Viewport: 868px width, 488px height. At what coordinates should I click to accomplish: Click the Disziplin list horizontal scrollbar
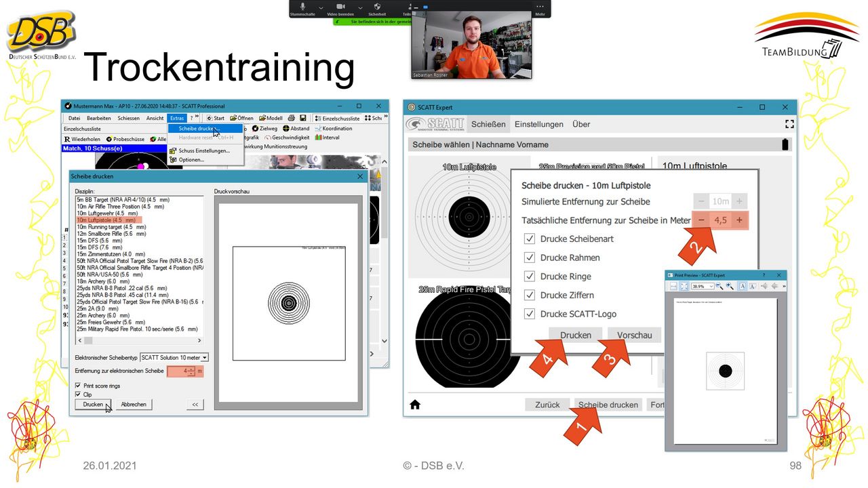coord(139,340)
